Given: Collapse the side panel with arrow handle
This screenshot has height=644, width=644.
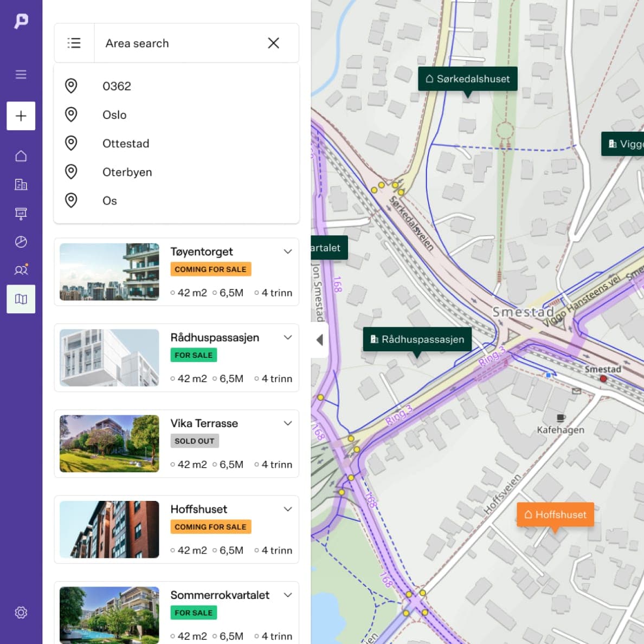Looking at the screenshot, I should click(x=319, y=340).
